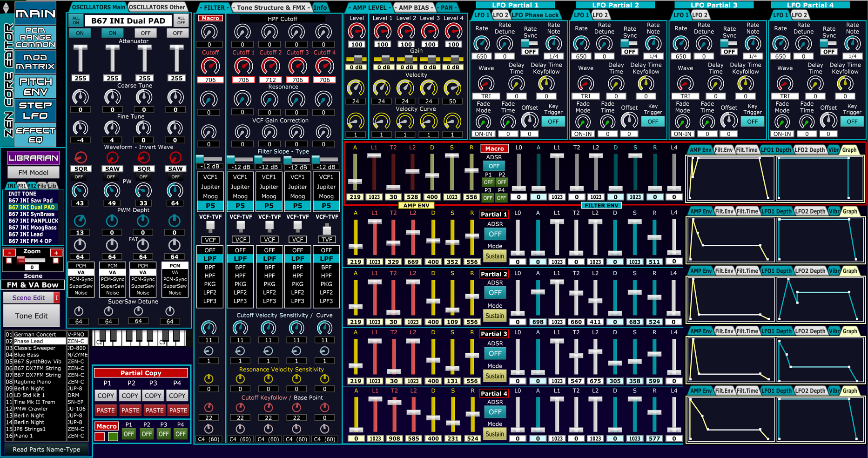
Task: Click the Read Parts Name-Type button
Action: coord(47,450)
